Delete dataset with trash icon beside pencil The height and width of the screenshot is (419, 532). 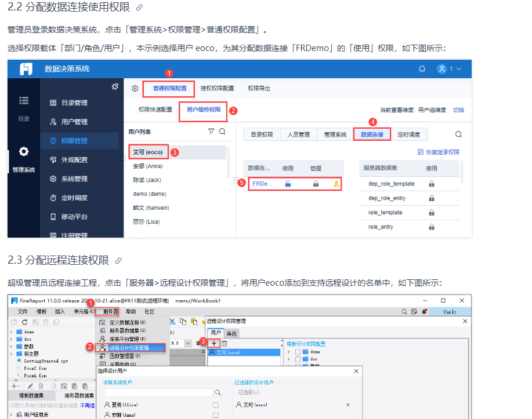click(41, 386)
